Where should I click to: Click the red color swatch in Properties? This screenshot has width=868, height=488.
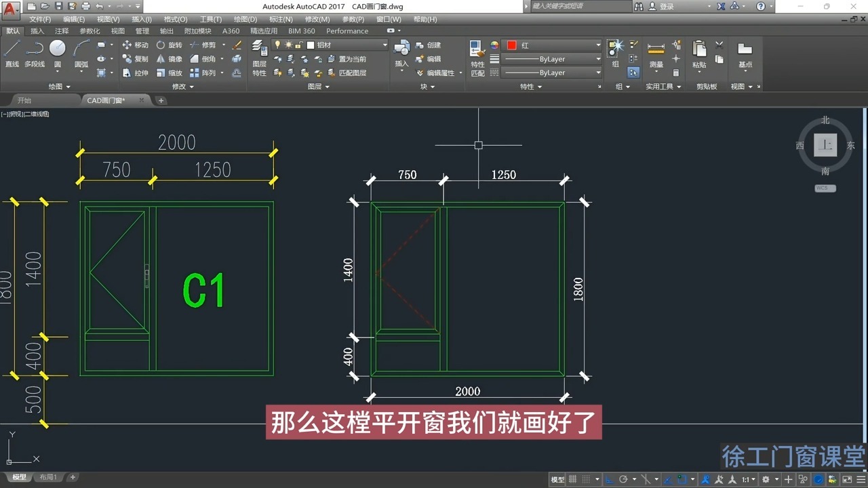pos(511,45)
